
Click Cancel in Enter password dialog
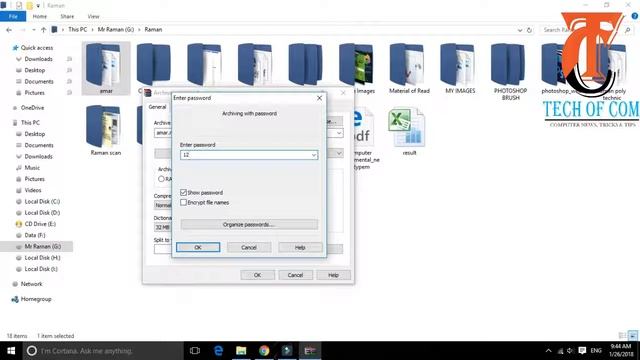249,247
